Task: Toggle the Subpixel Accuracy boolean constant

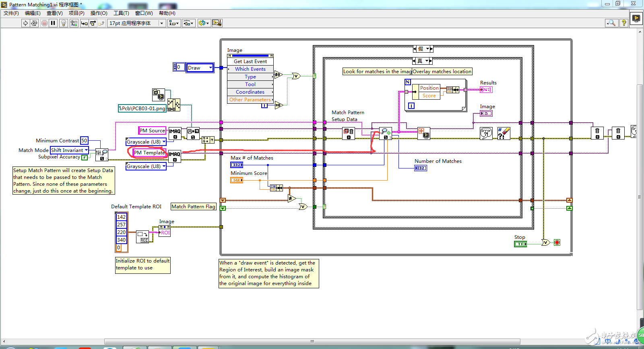Action: tap(85, 158)
